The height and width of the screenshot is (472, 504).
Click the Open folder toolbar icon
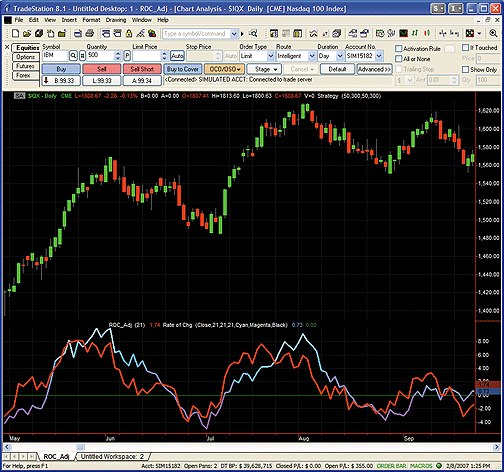coord(27,33)
